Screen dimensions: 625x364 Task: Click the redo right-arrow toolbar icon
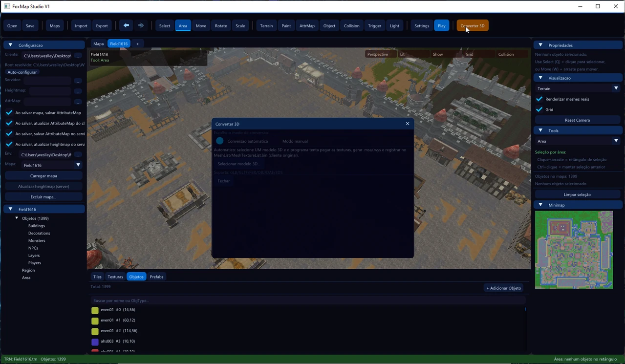[141, 25]
